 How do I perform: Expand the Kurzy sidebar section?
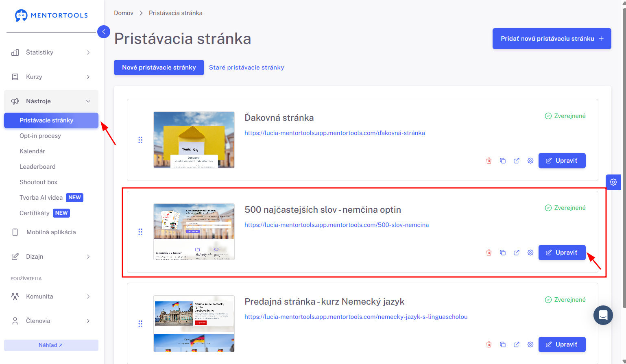click(51, 77)
